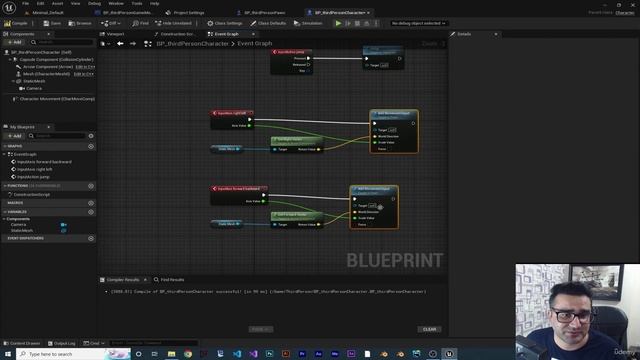Open the Cmd console dropdown
640x360 pixels.
click(x=94, y=343)
